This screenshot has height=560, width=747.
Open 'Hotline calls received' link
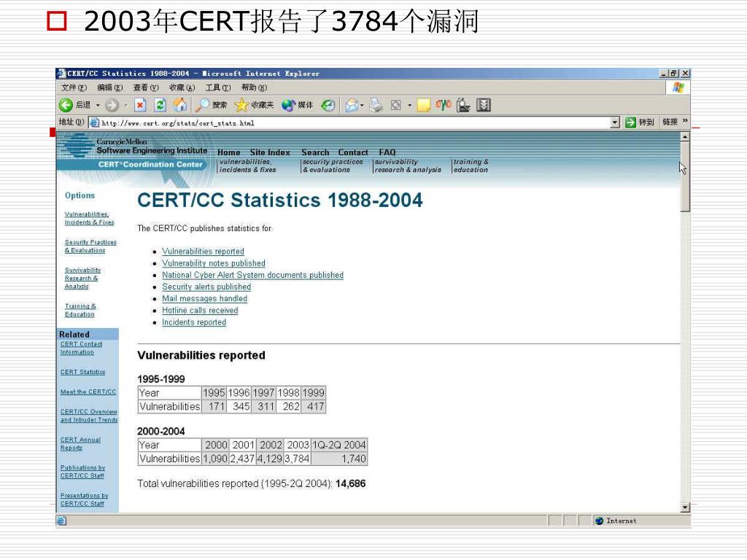point(200,311)
